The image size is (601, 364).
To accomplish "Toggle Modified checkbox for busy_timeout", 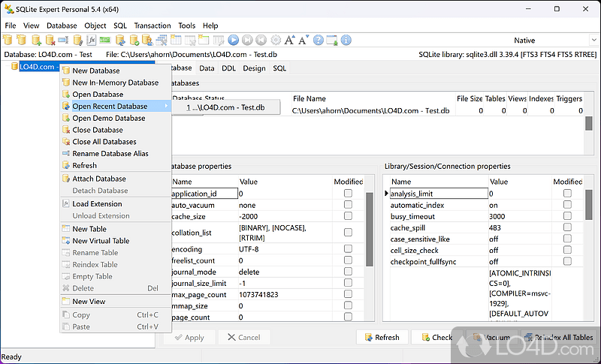I will [567, 216].
